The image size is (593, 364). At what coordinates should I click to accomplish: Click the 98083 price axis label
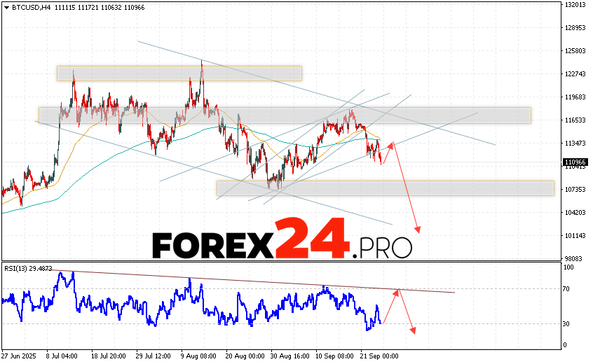pos(574,258)
